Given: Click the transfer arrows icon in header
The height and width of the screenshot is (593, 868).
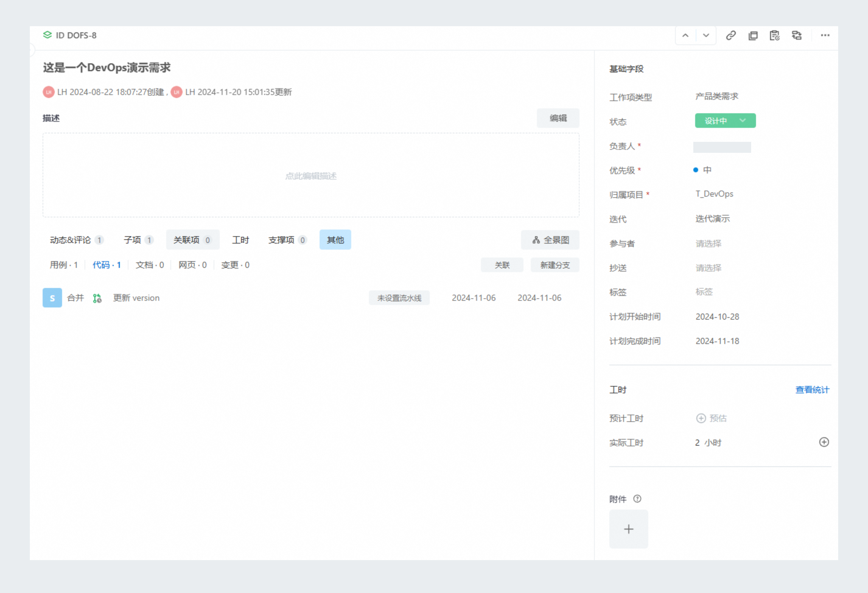Looking at the screenshot, I should 797,36.
